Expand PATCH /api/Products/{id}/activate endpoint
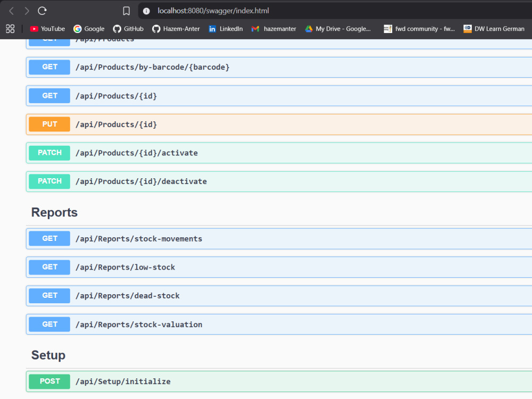The height and width of the screenshot is (399, 532). pyautogui.click(x=279, y=153)
